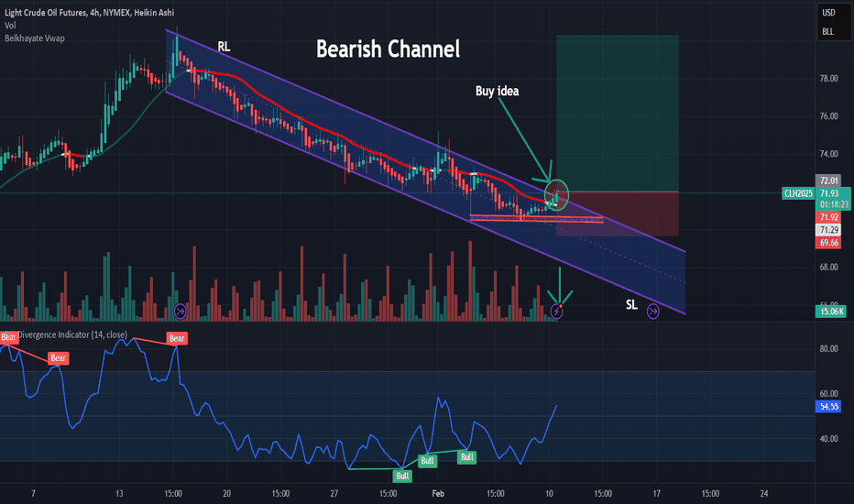Click the 17 date on time axis
854x504 pixels.
656,494
